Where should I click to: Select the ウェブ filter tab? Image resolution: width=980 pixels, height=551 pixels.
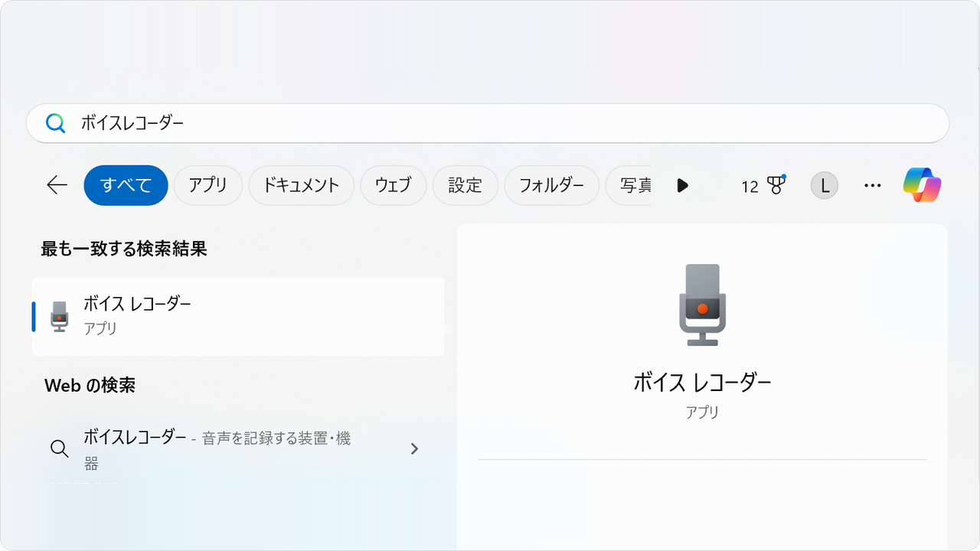(394, 185)
